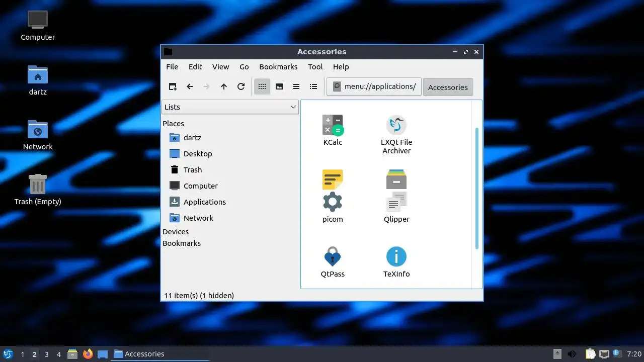This screenshot has width=644, height=362.
Task: Select the gray file cabinet application icon
Action: coord(396,179)
